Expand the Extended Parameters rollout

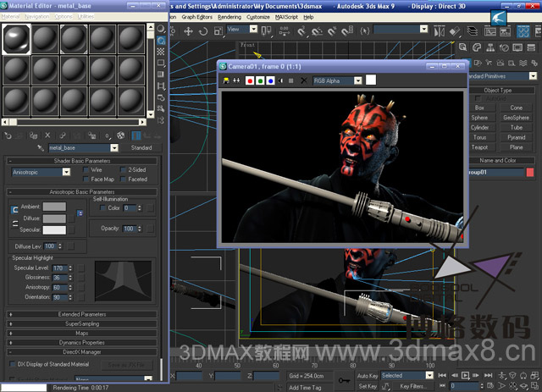[x=82, y=314]
